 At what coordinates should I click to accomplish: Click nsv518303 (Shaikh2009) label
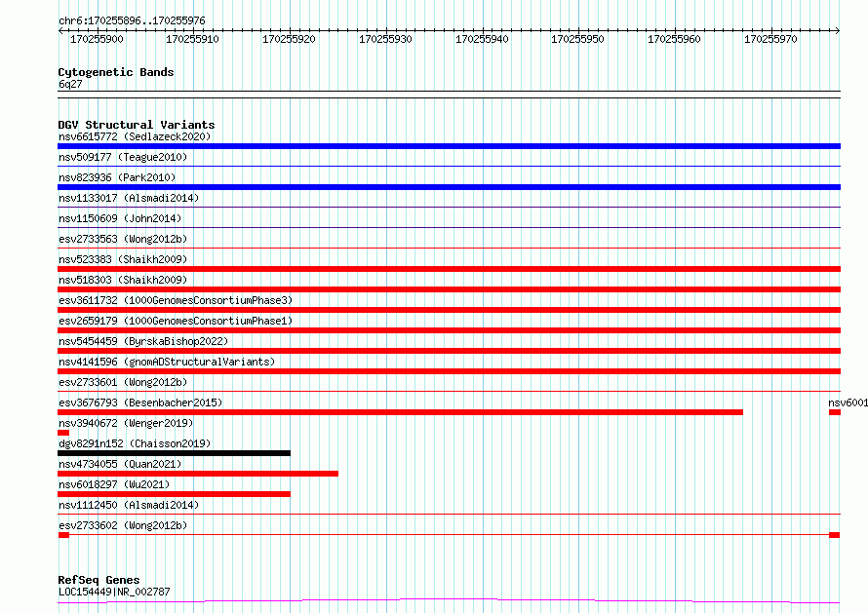point(123,280)
